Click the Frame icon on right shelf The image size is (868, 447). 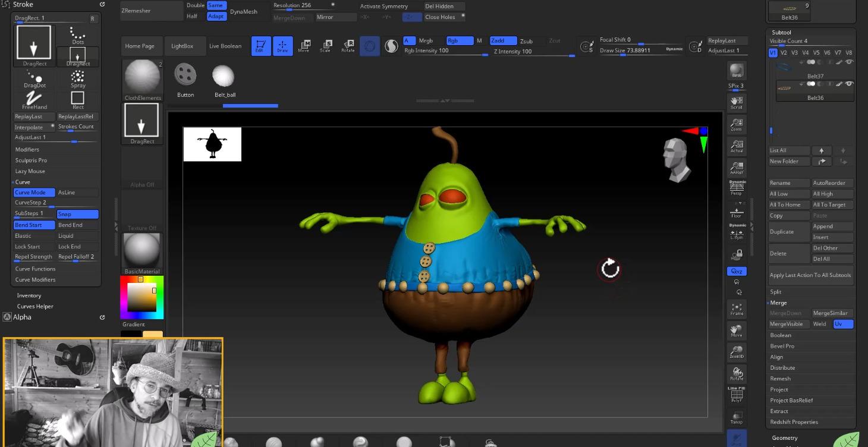pos(737,307)
